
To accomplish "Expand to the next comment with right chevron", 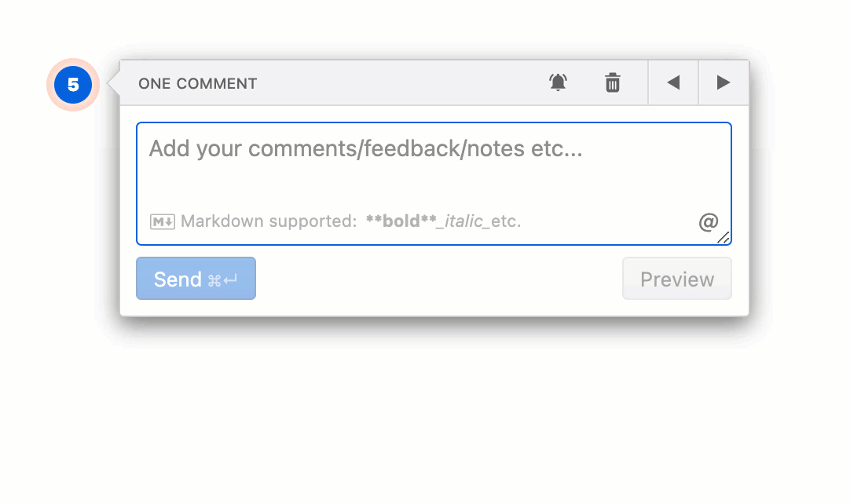I will (x=723, y=82).
